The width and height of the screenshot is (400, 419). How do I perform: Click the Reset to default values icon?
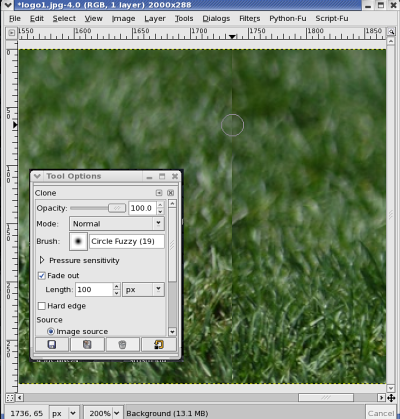159,344
